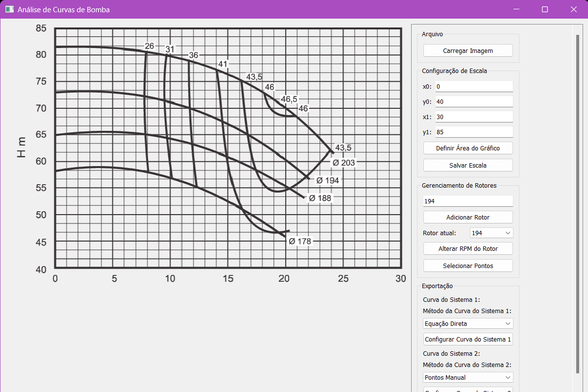Screen dimensions: 588x392
Task: Click the H m axis label
Action: 22,147
